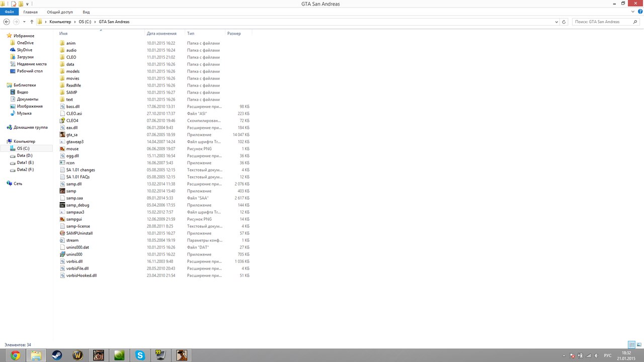The image size is (644, 362).
Task: Open address bar history dropdown
Action: click(x=556, y=22)
